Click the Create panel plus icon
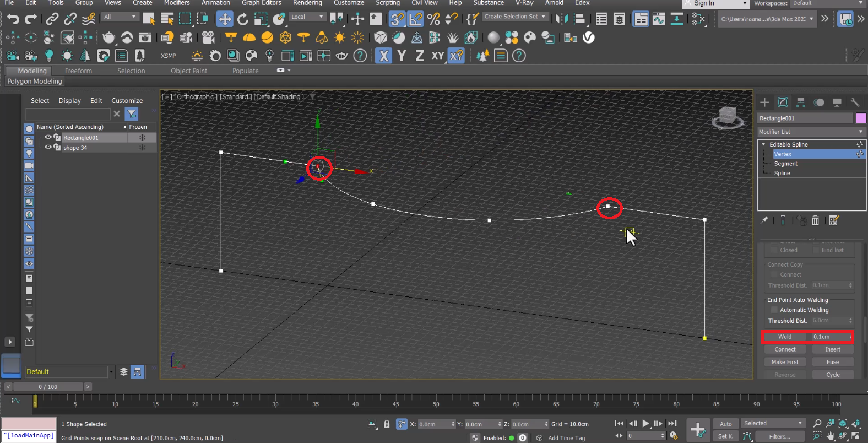The image size is (868, 443). [764, 102]
